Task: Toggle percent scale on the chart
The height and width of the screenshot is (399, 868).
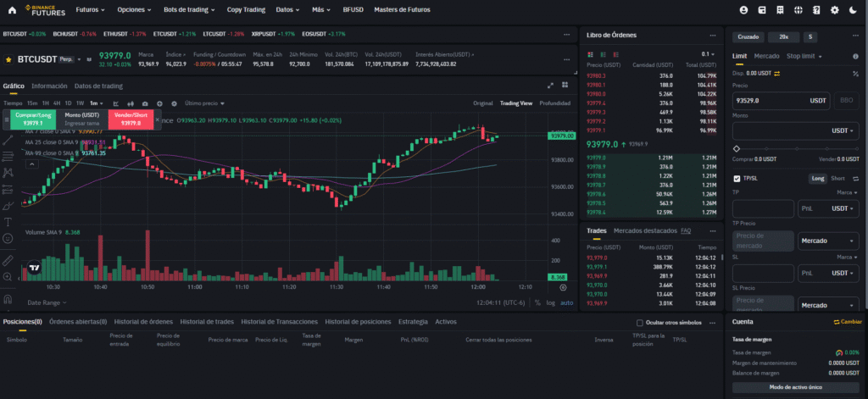Action: point(537,302)
